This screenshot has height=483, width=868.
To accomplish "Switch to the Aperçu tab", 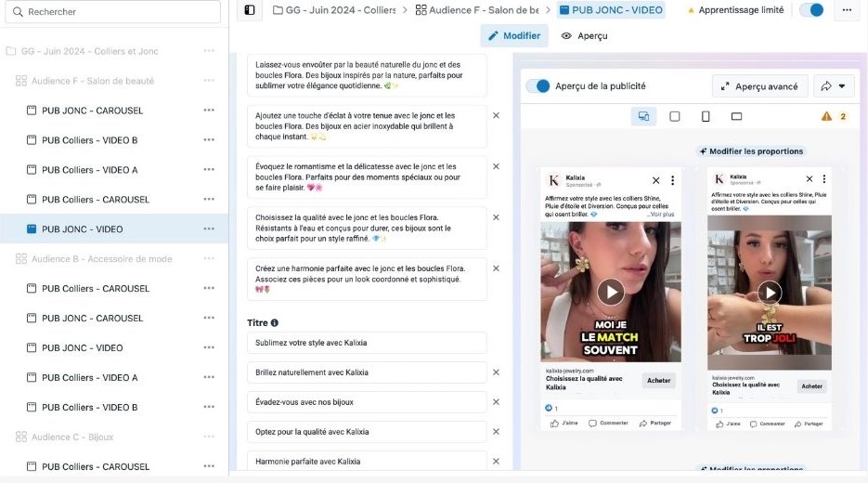I will pos(585,35).
